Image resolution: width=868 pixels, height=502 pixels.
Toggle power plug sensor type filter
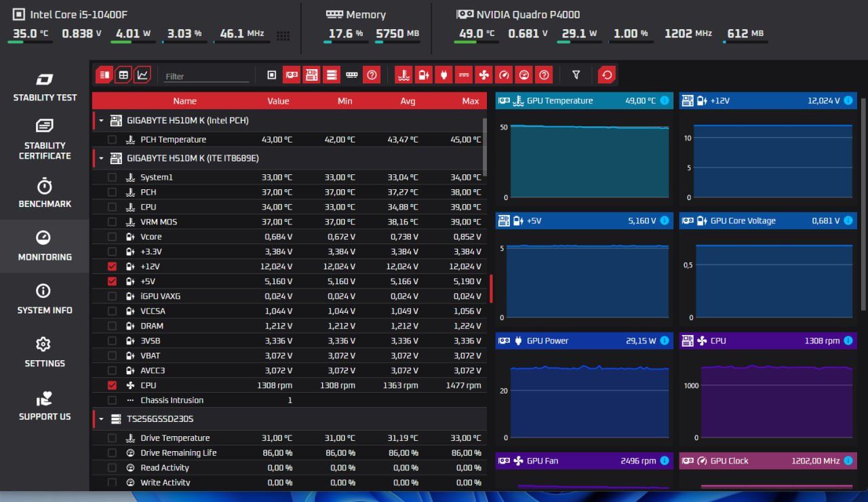pos(443,75)
